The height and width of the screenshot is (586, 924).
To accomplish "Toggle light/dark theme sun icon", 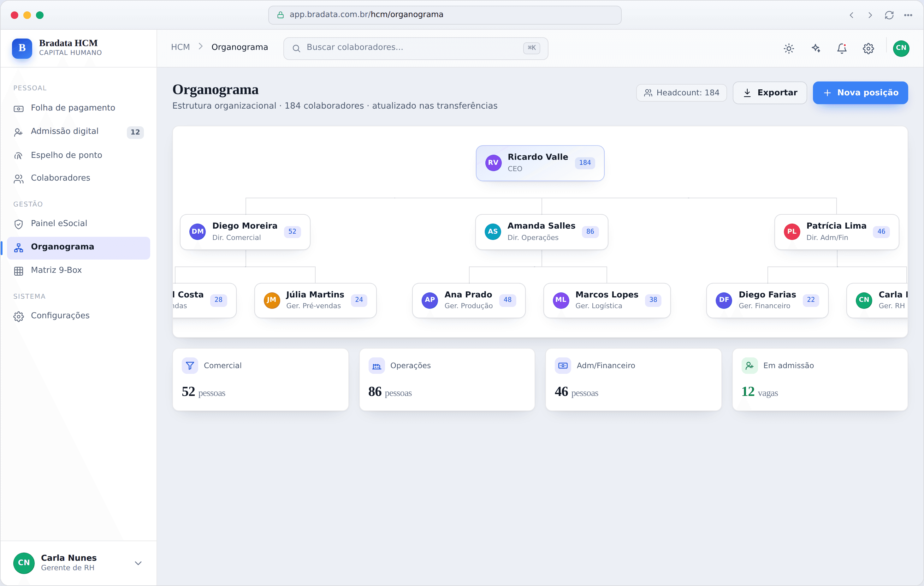I will [x=789, y=48].
